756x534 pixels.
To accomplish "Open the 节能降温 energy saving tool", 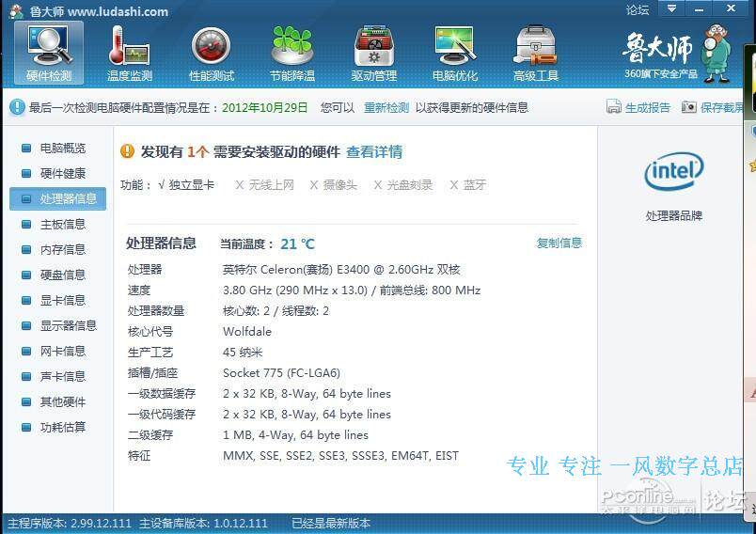I will click(292, 53).
